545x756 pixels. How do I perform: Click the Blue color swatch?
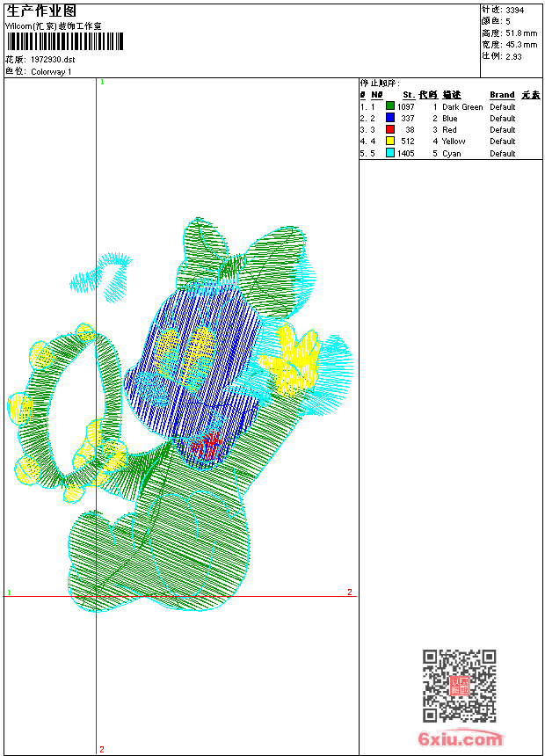390,118
